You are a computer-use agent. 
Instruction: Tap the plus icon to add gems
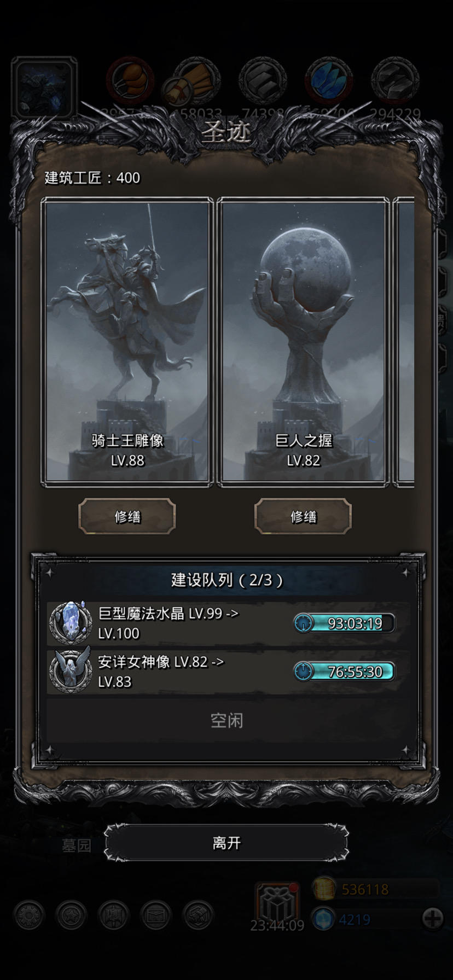click(x=433, y=918)
